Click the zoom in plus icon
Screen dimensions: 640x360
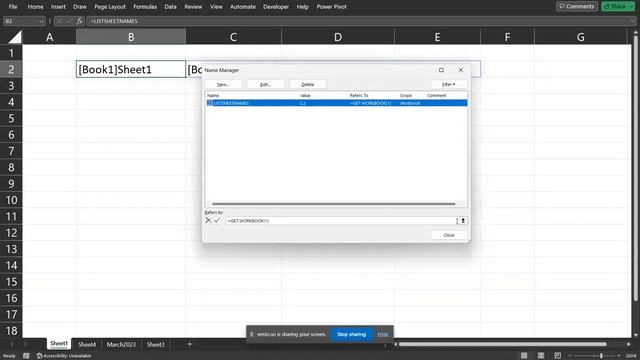coord(619,356)
